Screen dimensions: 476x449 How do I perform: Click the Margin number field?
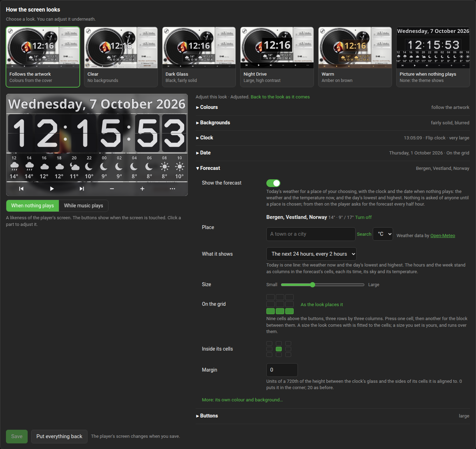[282, 370]
